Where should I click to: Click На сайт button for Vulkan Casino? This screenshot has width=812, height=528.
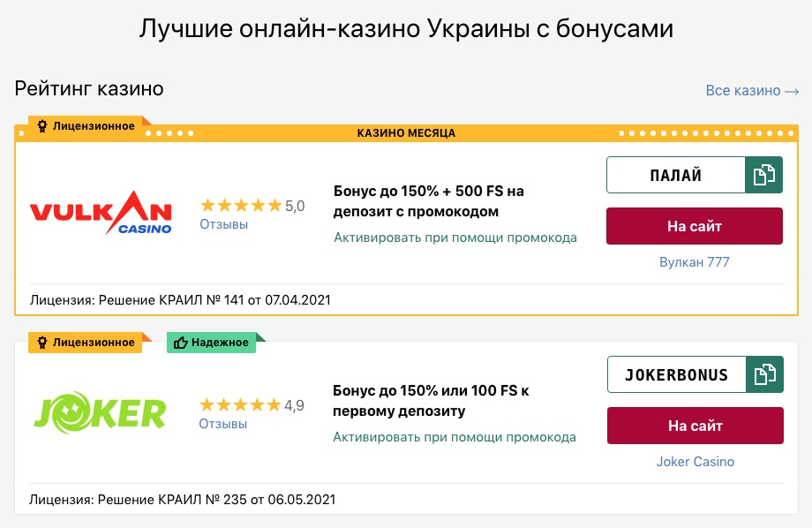click(693, 226)
